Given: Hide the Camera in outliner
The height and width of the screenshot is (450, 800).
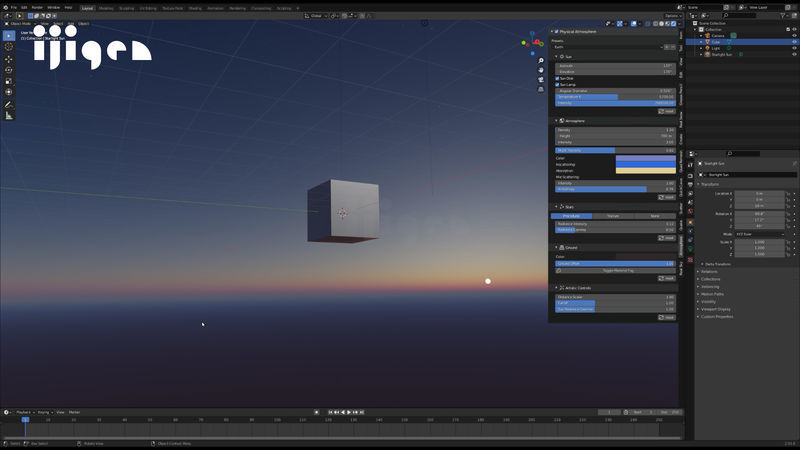Looking at the screenshot, I should [x=794, y=36].
